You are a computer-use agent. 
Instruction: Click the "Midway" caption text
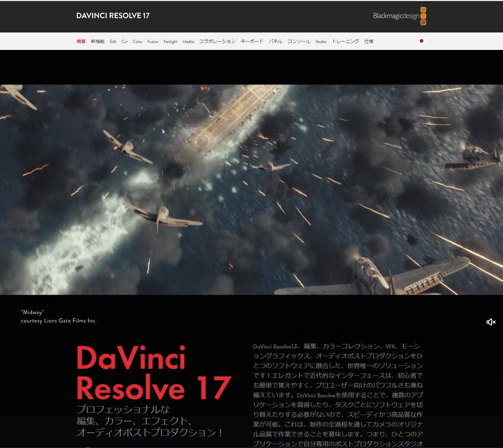(x=32, y=312)
